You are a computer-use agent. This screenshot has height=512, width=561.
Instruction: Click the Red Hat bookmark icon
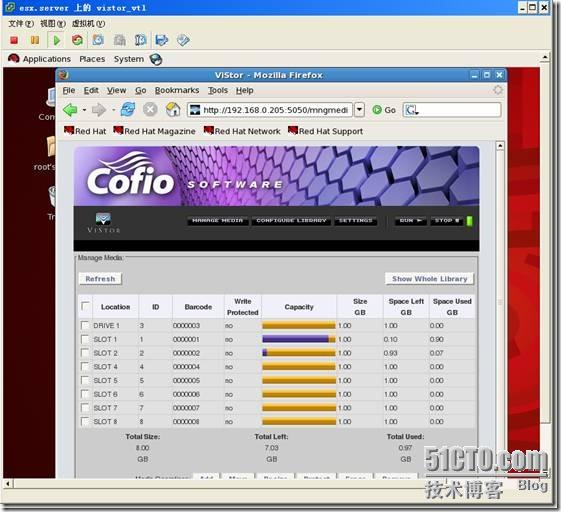(69, 131)
